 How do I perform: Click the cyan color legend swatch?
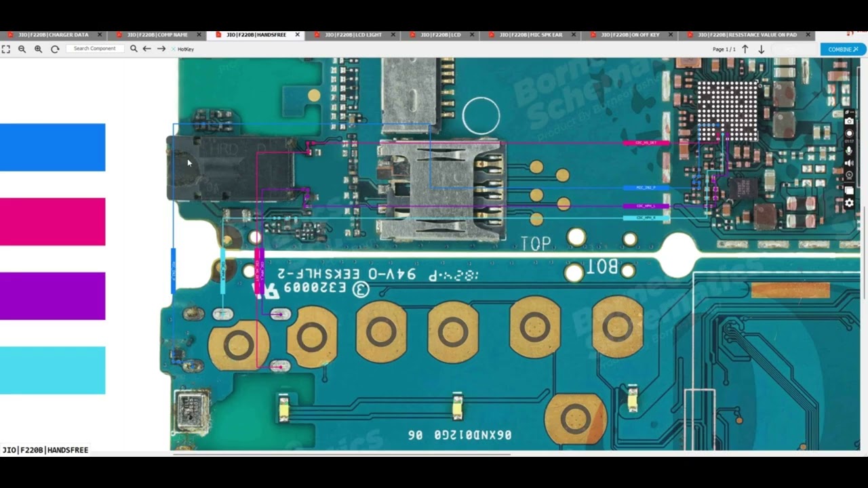(x=53, y=370)
